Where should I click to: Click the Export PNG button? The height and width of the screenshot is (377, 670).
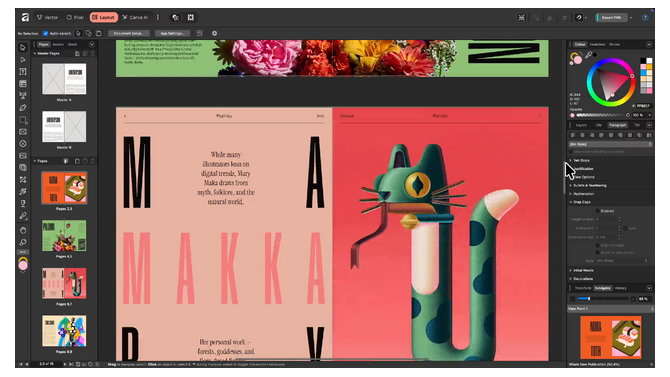point(611,18)
